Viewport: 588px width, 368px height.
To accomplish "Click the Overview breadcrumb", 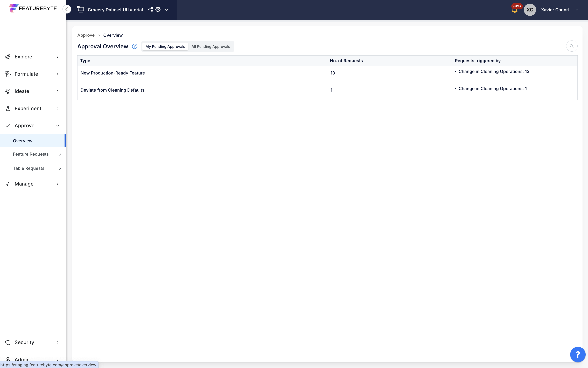I will coord(113,35).
